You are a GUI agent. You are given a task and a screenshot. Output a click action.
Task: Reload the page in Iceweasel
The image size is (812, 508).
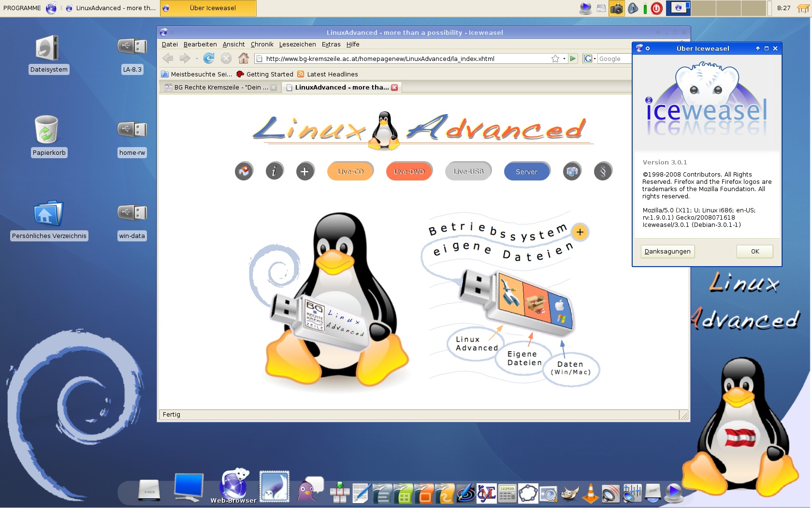click(209, 59)
